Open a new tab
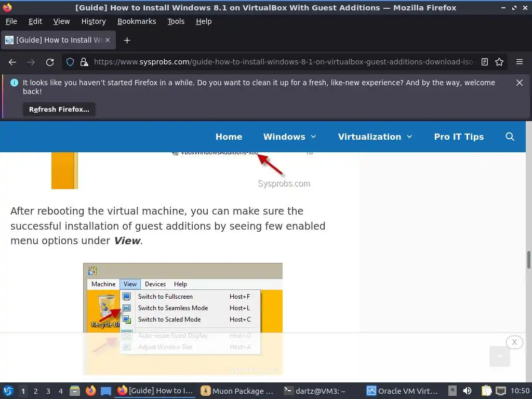This screenshot has width=532, height=399. [x=127, y=41]
